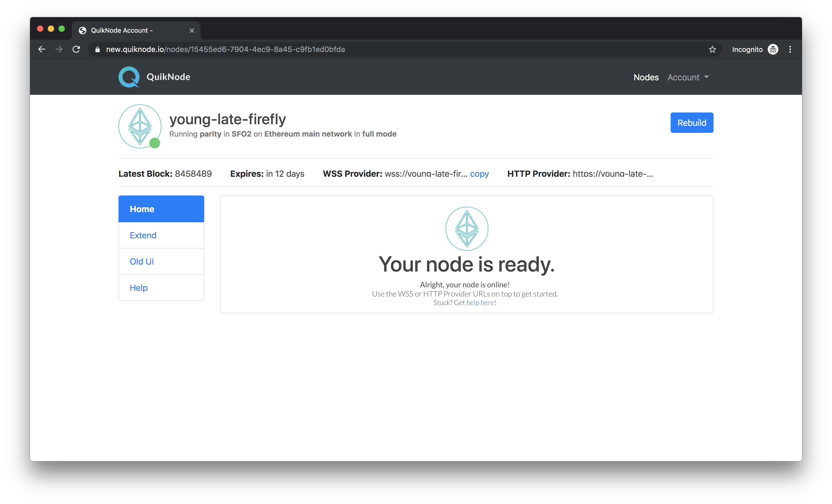The width and height of the screenshot is (832, 504).
Task: Open the Incognito profile icon
Action: [772, 49]
